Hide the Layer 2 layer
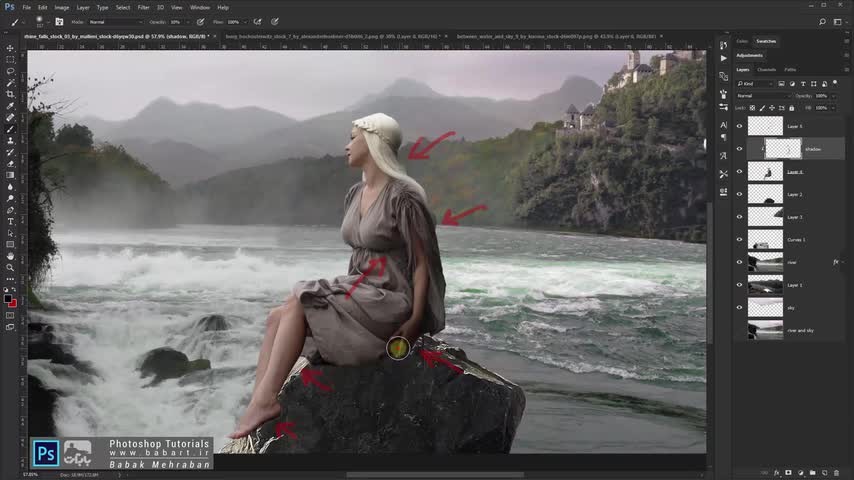 [740, 194]
